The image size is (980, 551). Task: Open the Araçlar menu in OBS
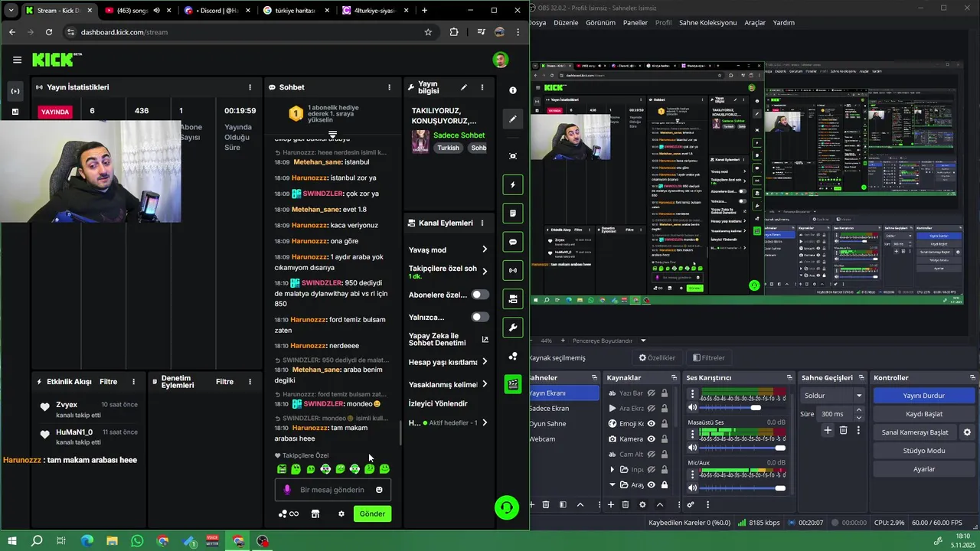pyautogui.click(x=755, y=23)
